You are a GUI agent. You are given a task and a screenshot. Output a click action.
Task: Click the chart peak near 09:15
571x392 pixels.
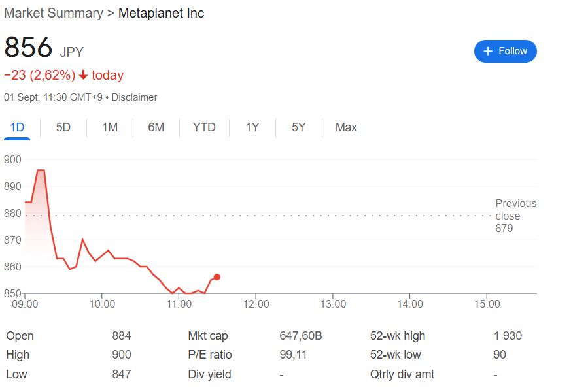coord(41,171)
